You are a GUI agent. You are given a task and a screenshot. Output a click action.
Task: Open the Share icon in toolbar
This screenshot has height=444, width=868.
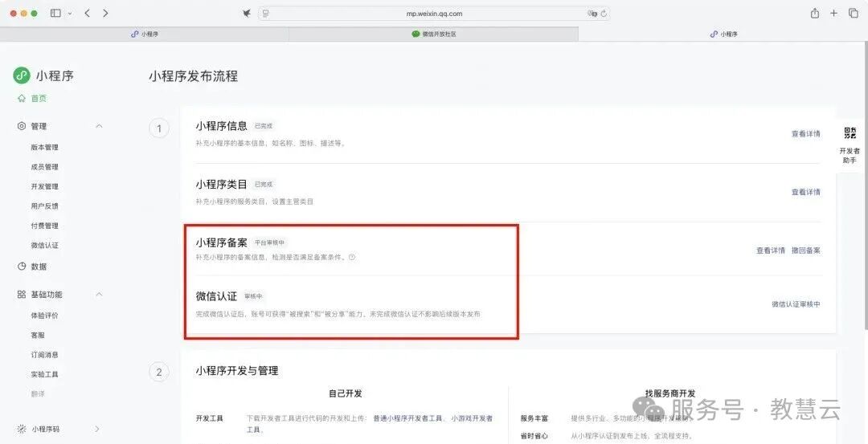pos(815,14)
